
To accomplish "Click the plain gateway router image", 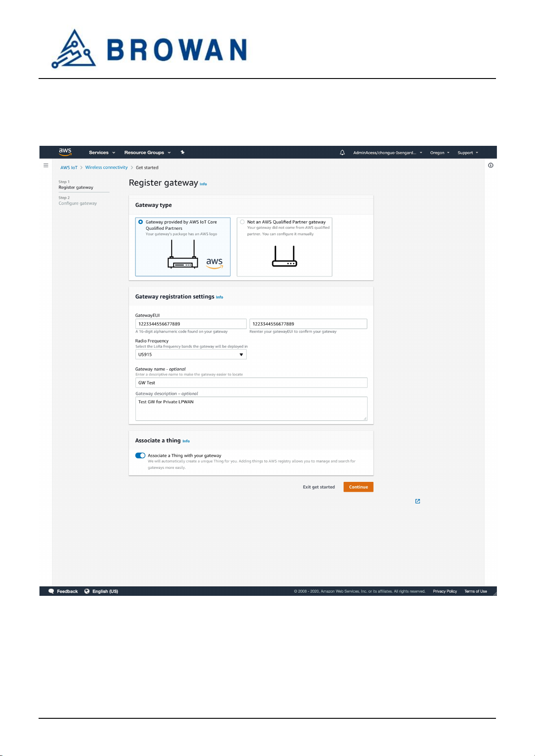I will point(284,256).
